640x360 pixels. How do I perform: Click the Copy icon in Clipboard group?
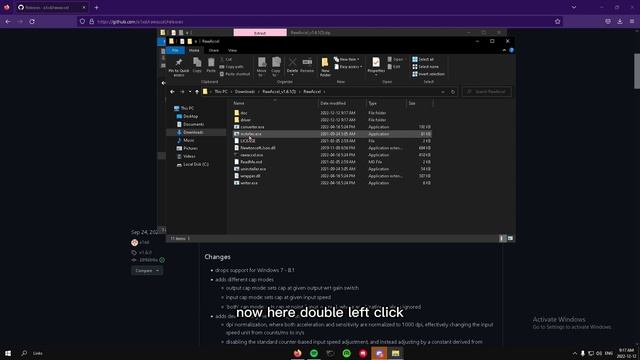[197, 62]
